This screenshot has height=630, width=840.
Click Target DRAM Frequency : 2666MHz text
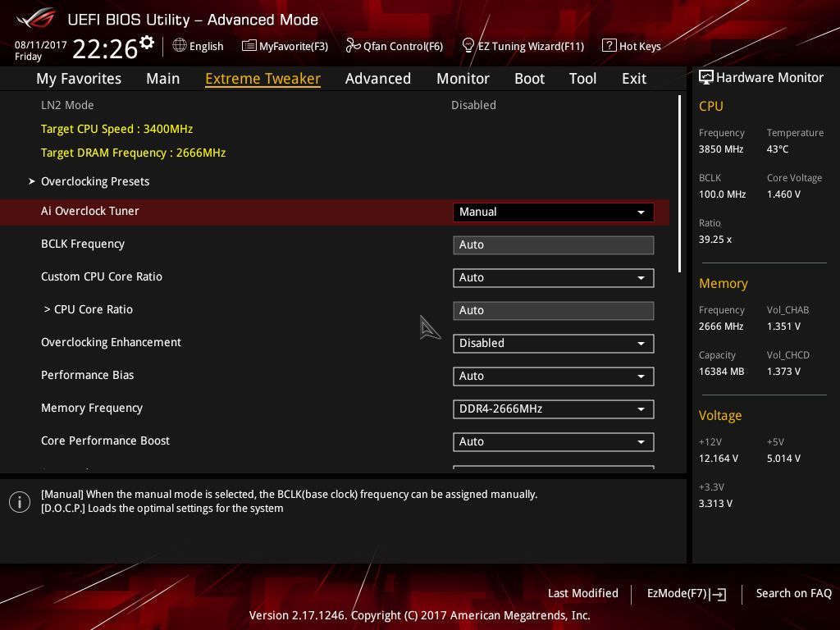[x=134, y=153]
